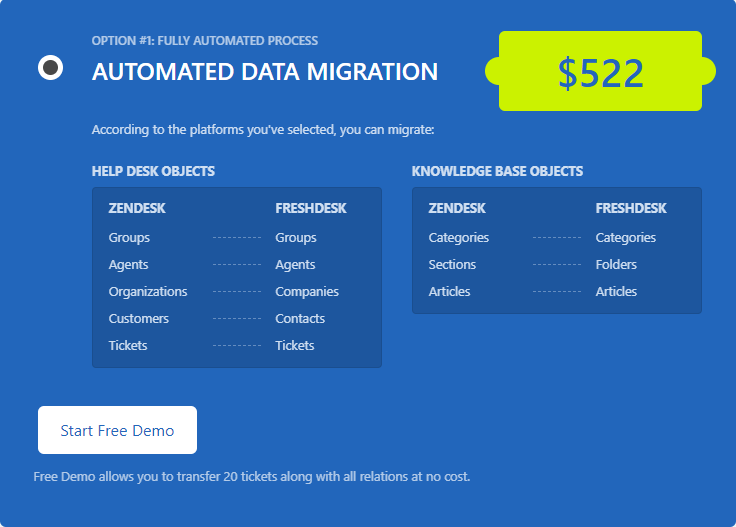Image resolution: width=736 pixels, height=527 pixels.
Task: Click the ZENDESK header in Help Desk Objects
Action: pyautogui.click(x=137, y=208)
